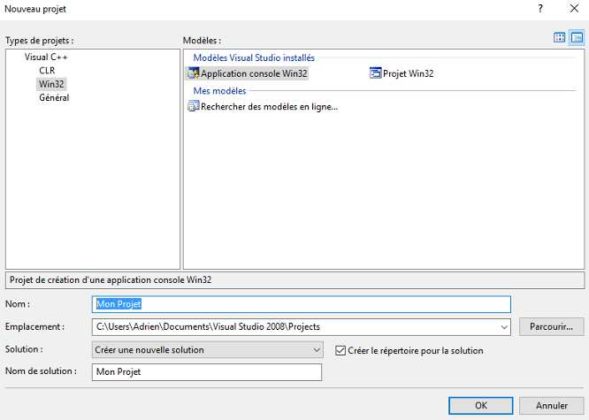Viewport: 589px width, 420px height.
Task: Expand the Emplacement path dropdown
Action: pyautogui.click(x=504, y=327)
